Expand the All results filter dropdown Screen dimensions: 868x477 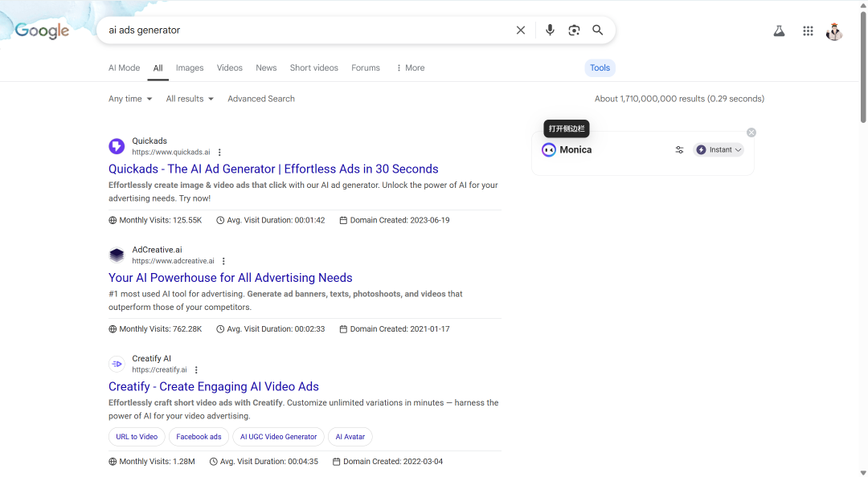click(x=190, y=99)
